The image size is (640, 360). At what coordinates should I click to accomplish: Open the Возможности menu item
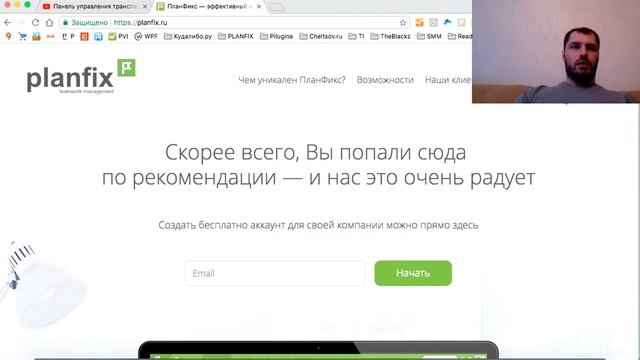point(385,80)
